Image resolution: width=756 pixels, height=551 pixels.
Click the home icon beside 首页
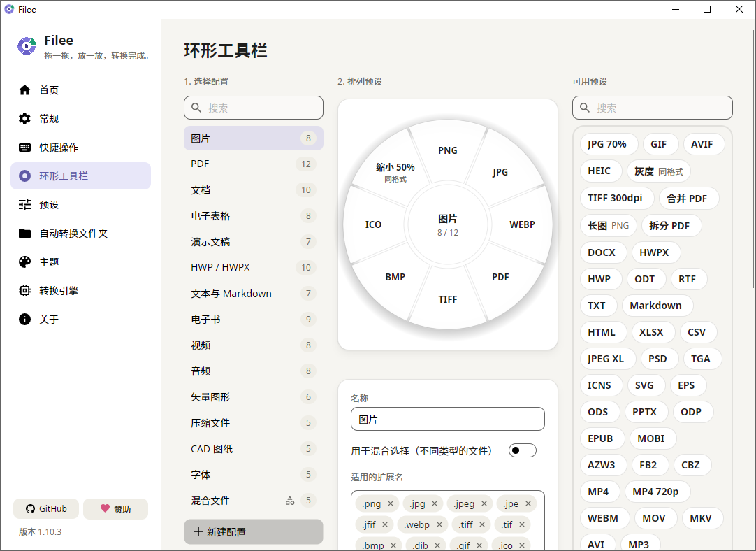(x=24, y=90)
